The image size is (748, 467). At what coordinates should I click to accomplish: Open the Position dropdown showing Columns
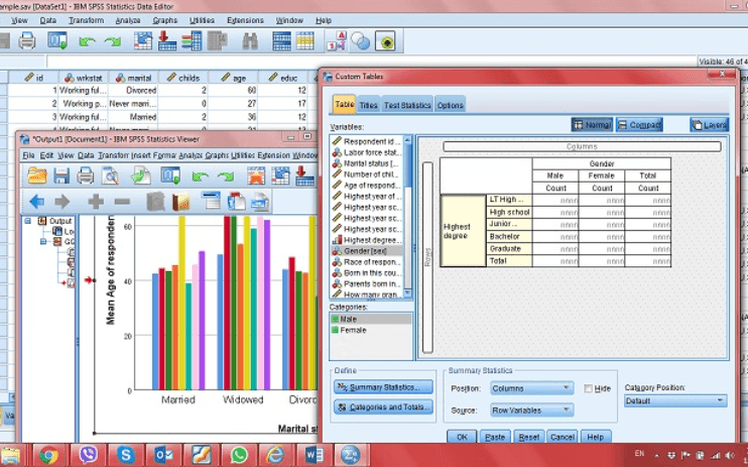(532, 388)
